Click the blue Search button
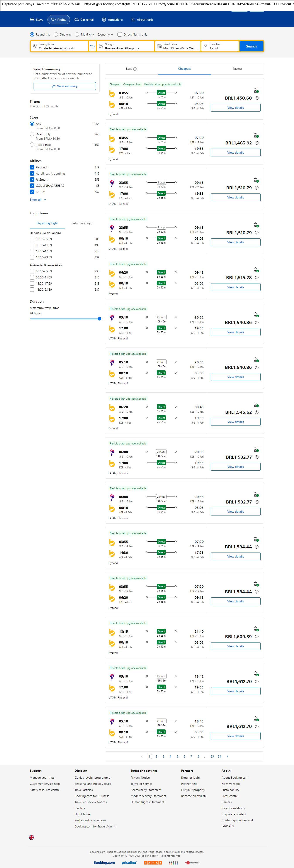Image resolution: width=294 pixels, height=868 pixels. click(251, 46)
